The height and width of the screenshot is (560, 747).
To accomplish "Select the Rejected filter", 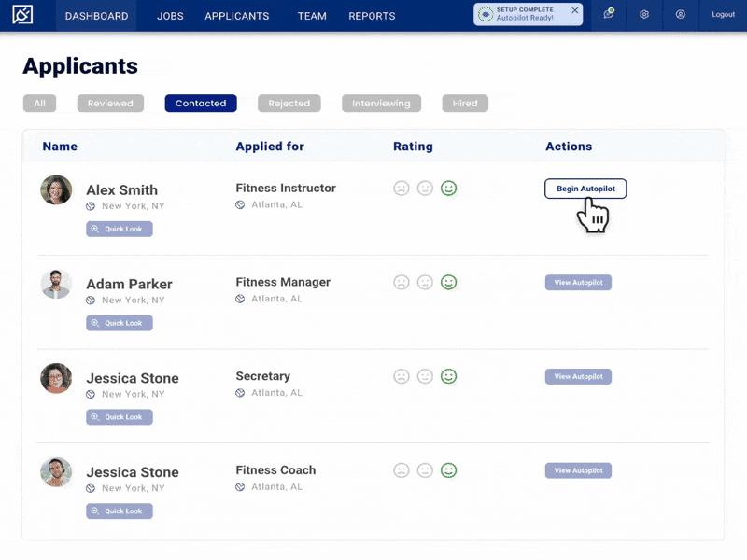I will tap(289, 104).
